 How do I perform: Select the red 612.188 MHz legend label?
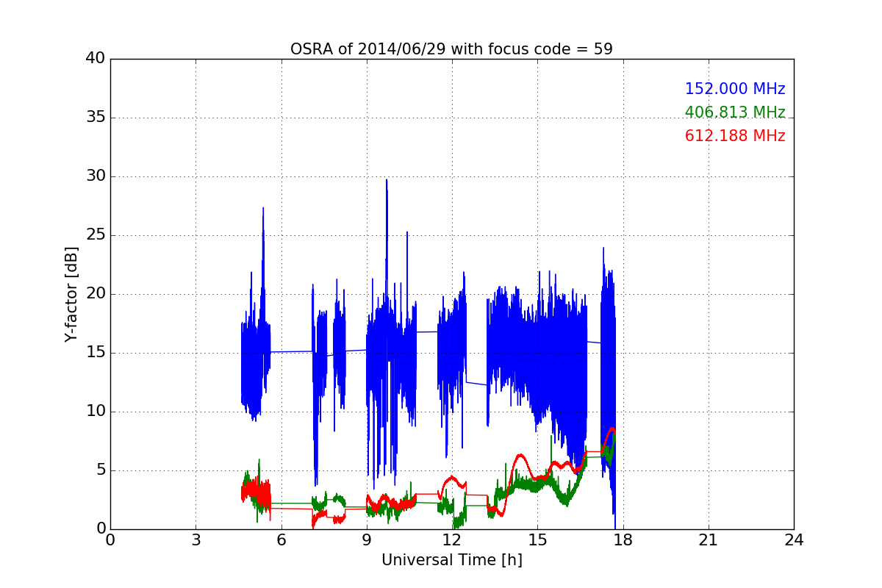click(x=735, y=136)
